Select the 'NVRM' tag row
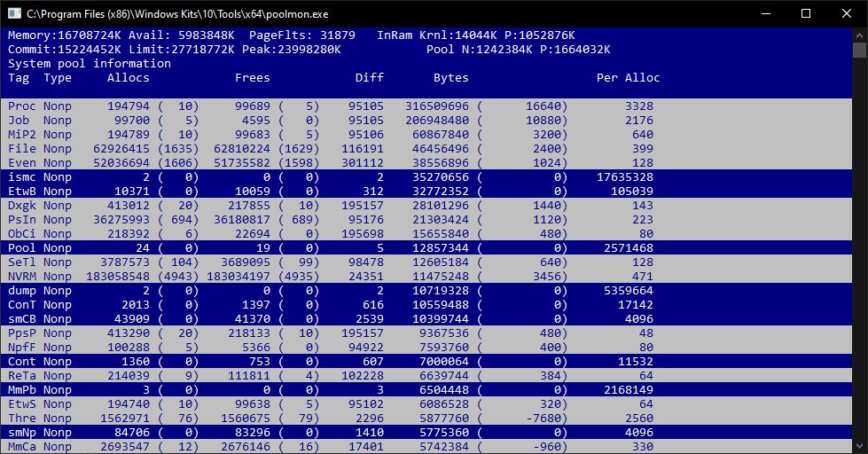The width and height of the screenshot is (868, 454). click(426, 277)
